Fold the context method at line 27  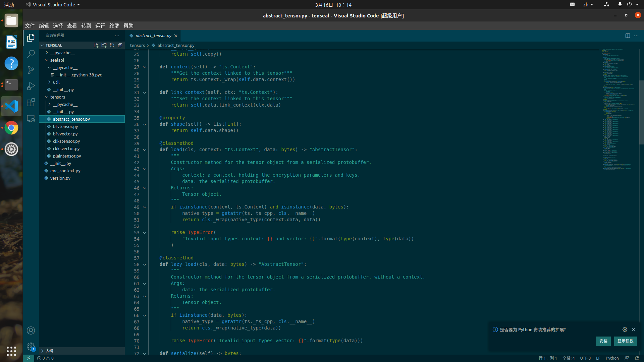pos(145,67)
